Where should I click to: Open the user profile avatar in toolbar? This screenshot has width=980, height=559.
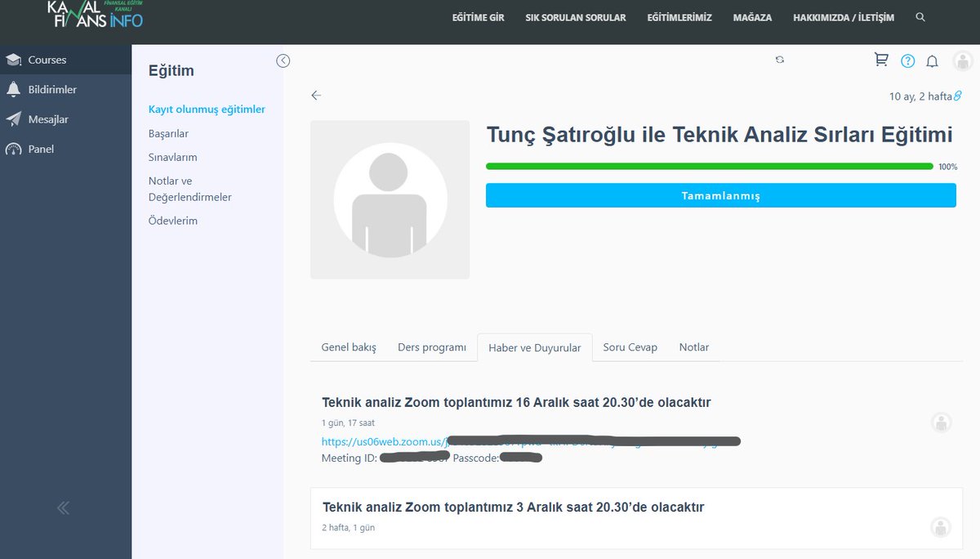point(963,60)
